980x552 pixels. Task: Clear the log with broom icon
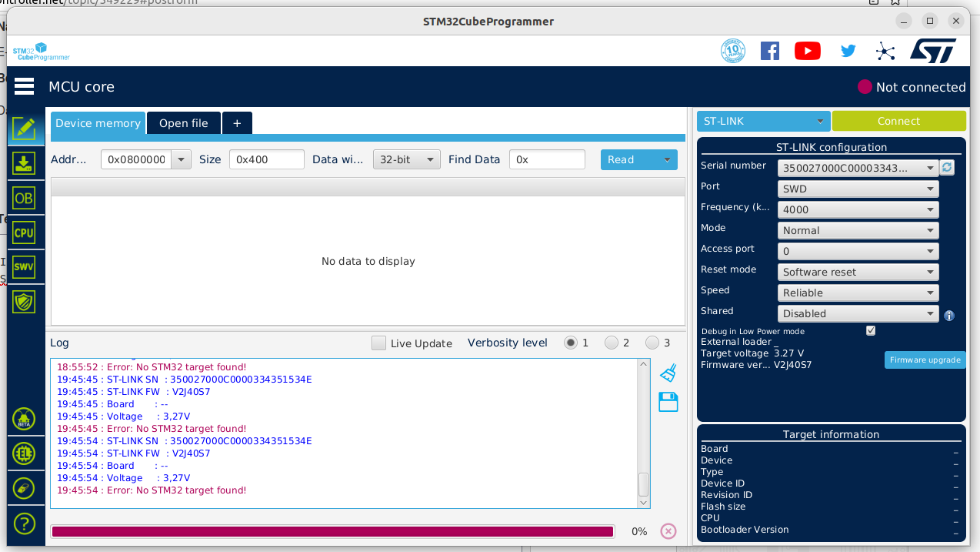coord(668,373)
